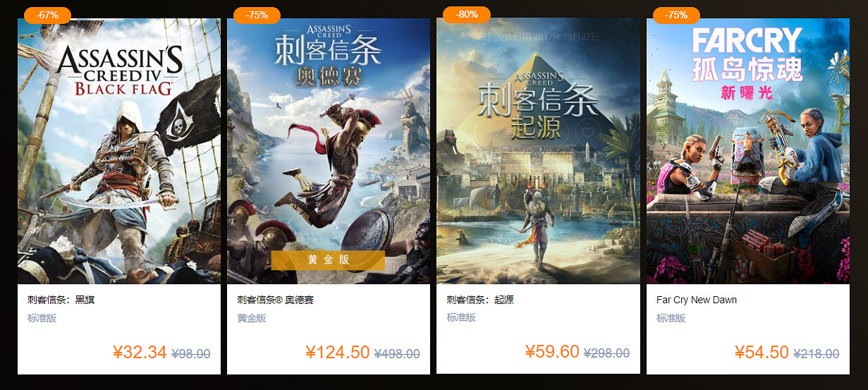This screenshot has height=390, width=868.
Task: Click the 刺客信条® 奥德赛 title link
Action: 276,300
